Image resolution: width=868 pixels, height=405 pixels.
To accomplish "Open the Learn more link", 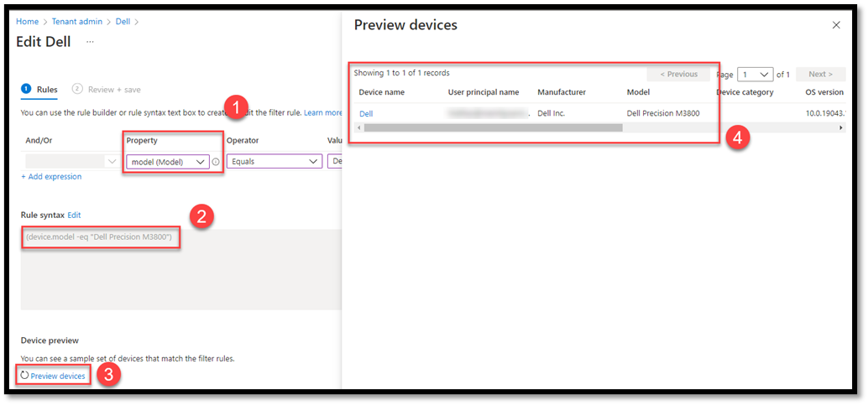I will [x=322, y=112].
